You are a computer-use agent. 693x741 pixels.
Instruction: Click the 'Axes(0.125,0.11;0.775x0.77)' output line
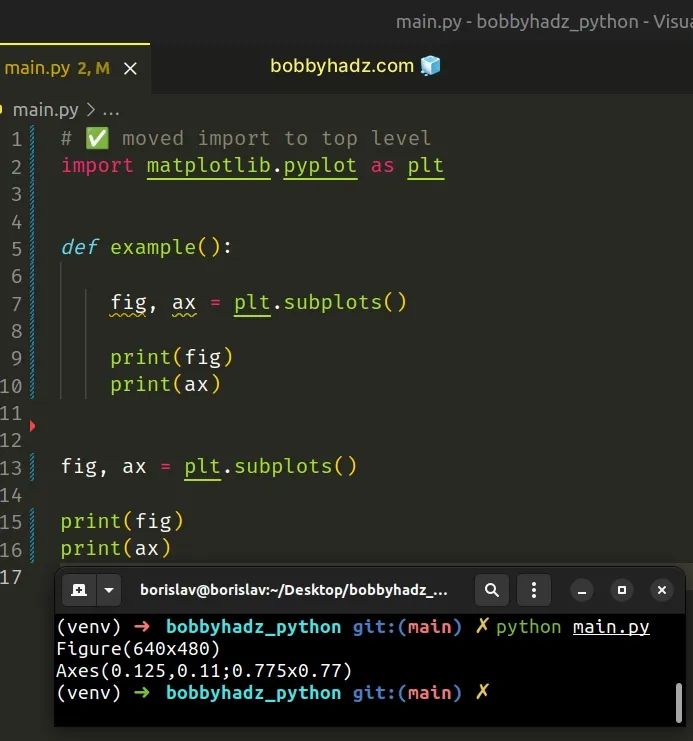(x=204, y=671)
